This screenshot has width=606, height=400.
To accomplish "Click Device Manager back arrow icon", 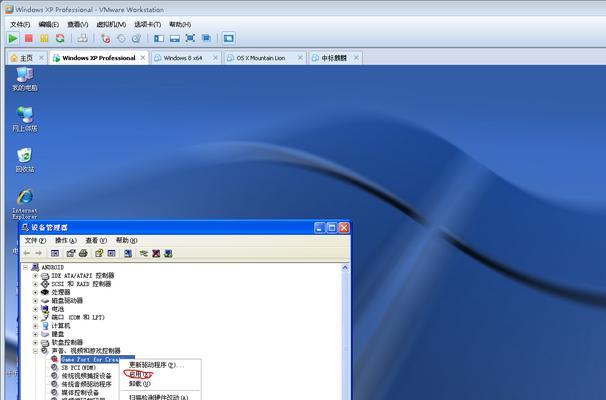I will 27,253.
